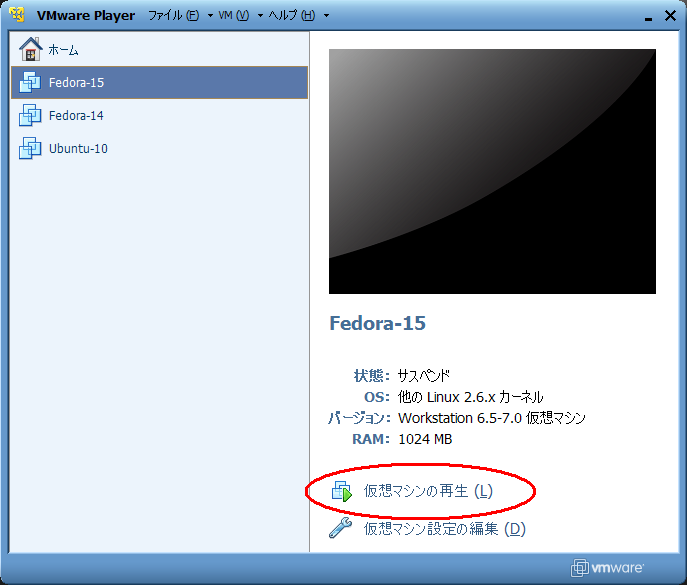Minimize the VMware Player window
The image size is (687, 585).
pos(648,17)
